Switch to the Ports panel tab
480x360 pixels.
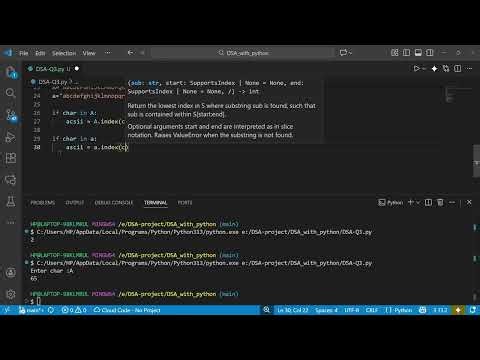[x=185, y=203]
